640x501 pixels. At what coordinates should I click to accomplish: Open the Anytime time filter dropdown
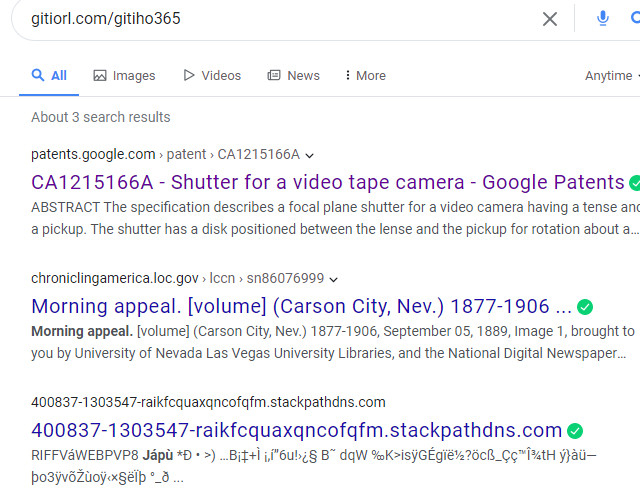click(612, 76)
